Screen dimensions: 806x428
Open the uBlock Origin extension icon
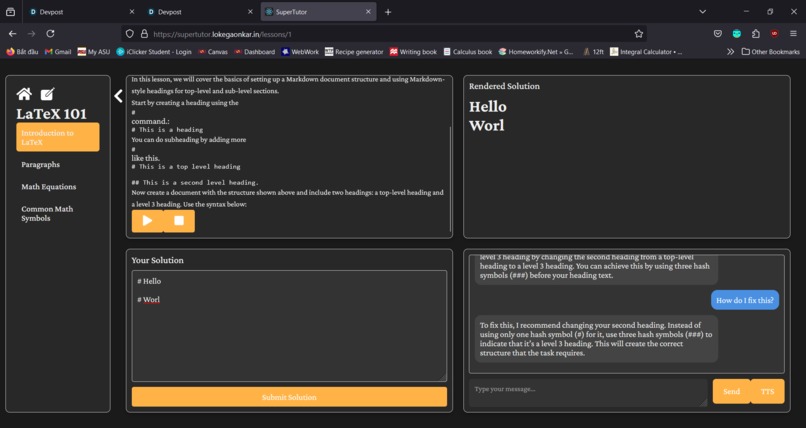coord(774,34)
